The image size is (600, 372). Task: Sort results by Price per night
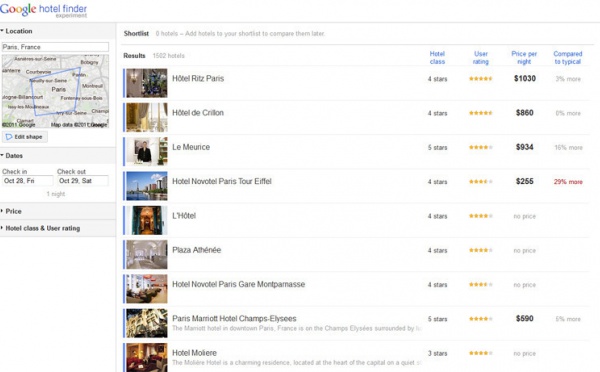click(x=524, y=57)
